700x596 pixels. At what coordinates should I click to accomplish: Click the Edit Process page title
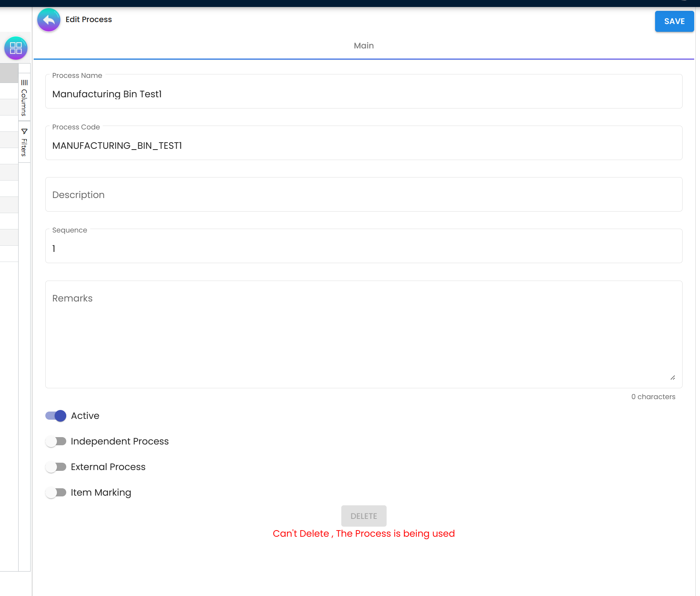pyautogui.click(x=89, y=19)
